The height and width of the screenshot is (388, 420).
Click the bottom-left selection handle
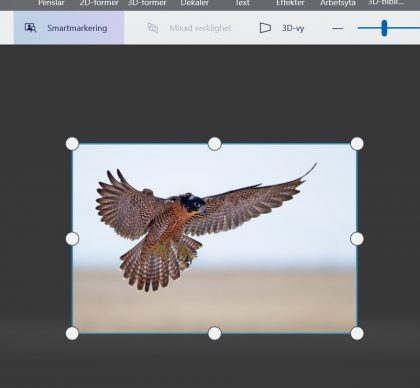(x=72, y=333)
